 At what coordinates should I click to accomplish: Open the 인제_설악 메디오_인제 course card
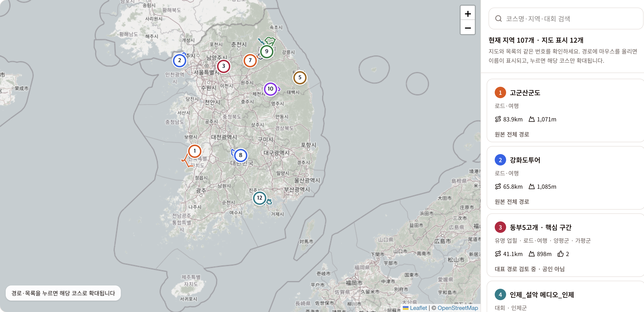coord(565,297)
